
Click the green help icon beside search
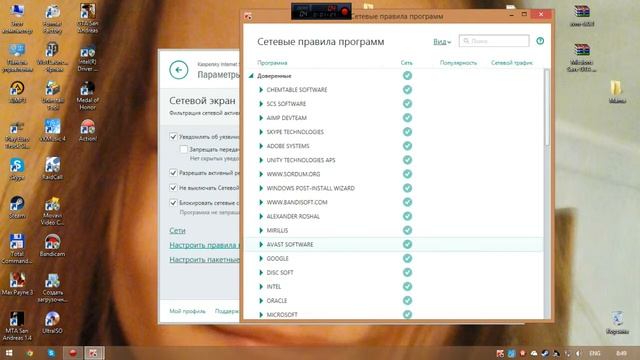click(x=540, y=41)
